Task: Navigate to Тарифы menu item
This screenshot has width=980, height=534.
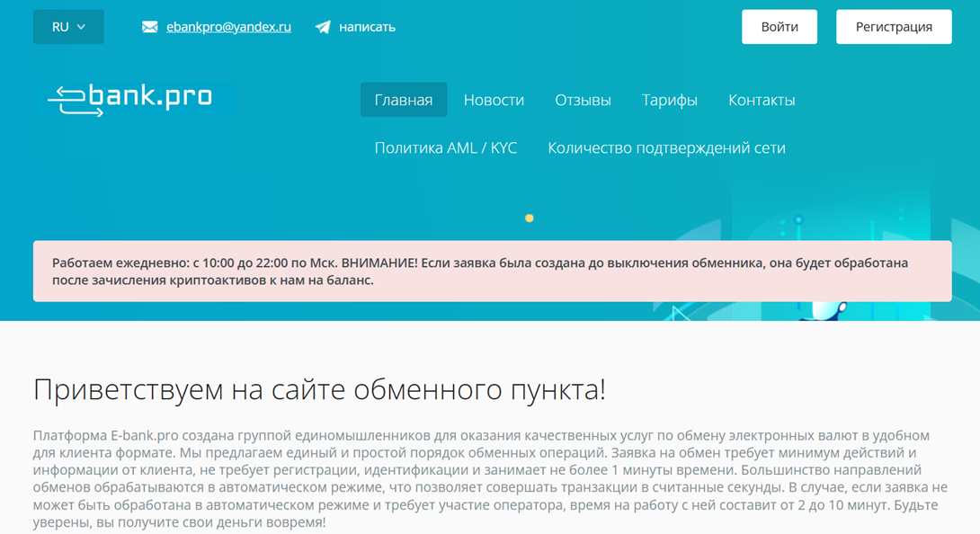Action: [670, 100]
